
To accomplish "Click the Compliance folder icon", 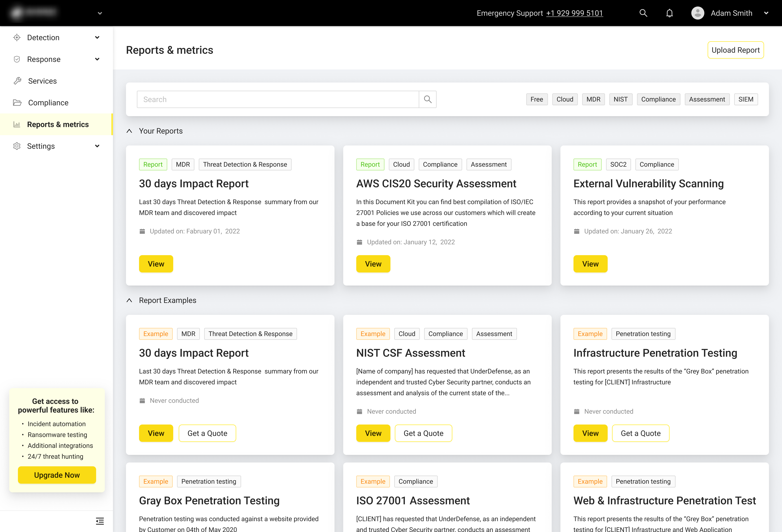I will (x=17, y=103).
